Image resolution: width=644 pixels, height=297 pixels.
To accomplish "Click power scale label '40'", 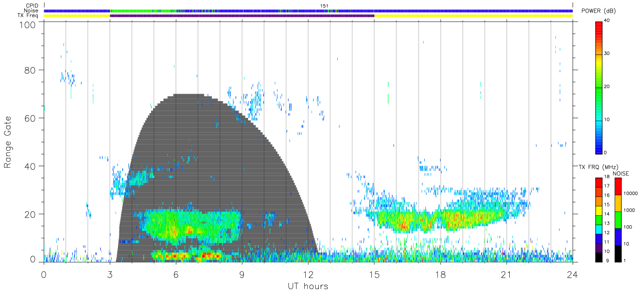I will [607, 21].
